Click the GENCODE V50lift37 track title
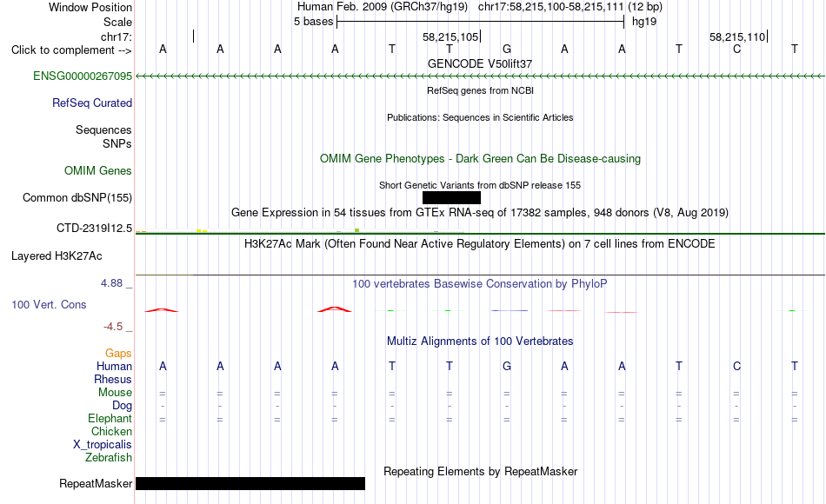The width and height of the screenshot is (826, 504). [x=480, y=64]
